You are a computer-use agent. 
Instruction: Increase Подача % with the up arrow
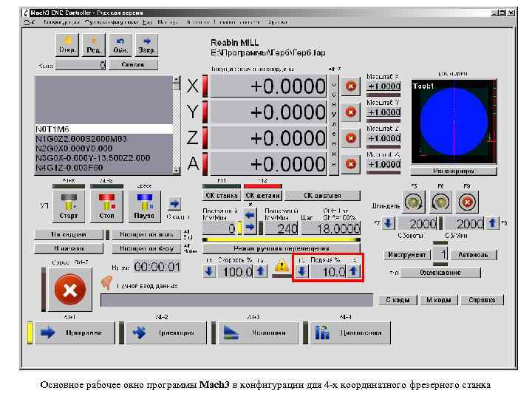coord(353,271)
